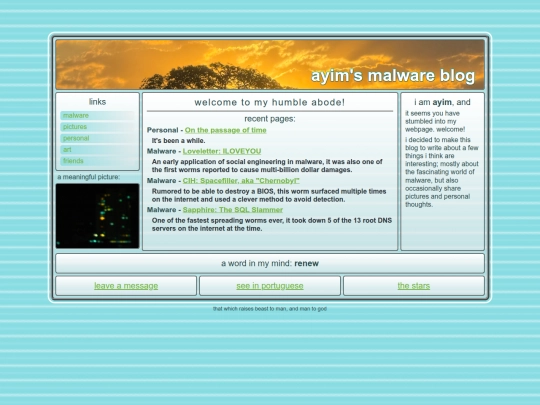Click the 'i am ayim, and' heading

pos(442,102)
